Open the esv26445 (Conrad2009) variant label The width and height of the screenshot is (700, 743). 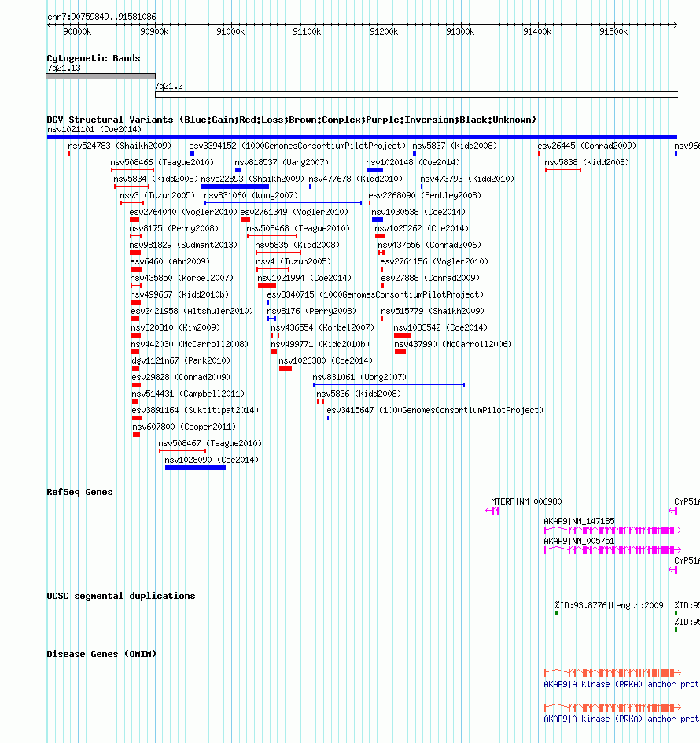587,146
